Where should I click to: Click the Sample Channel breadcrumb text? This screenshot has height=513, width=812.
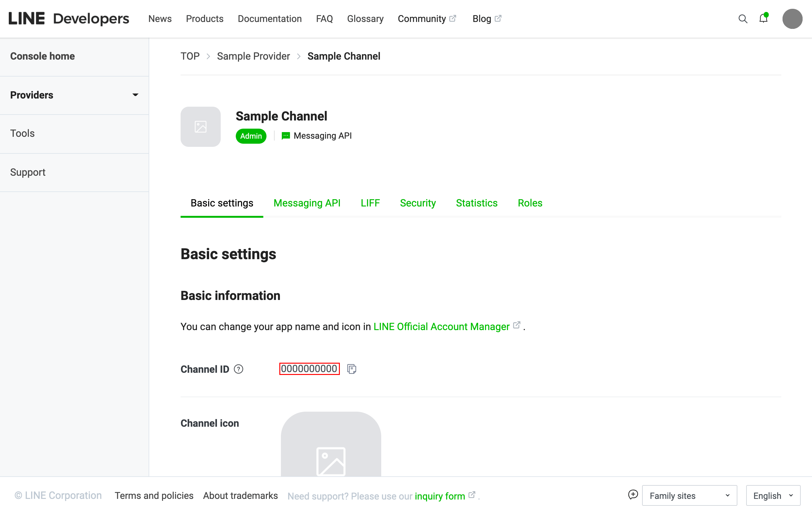coord(344,56)
